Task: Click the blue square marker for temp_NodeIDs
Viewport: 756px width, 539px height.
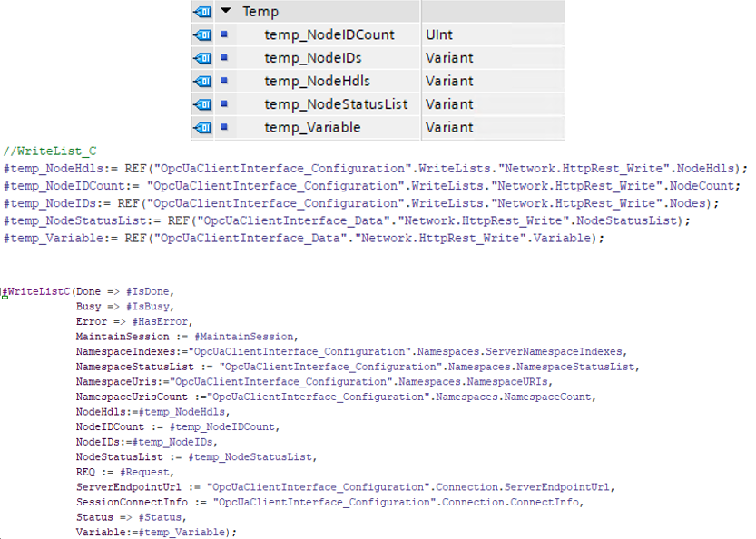Action: (224, 58)
